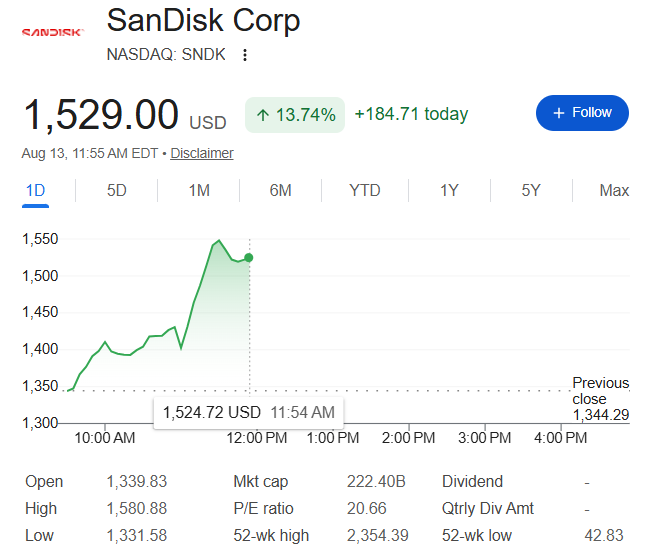Show the 6M chart range
This screenshot has width=647, height=550.
[281, 191]
